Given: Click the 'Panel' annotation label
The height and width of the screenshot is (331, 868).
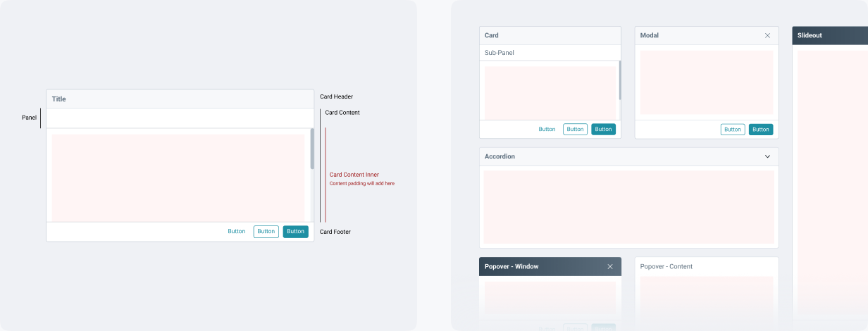Looking at the screenshot, I should tap(29, 118).
